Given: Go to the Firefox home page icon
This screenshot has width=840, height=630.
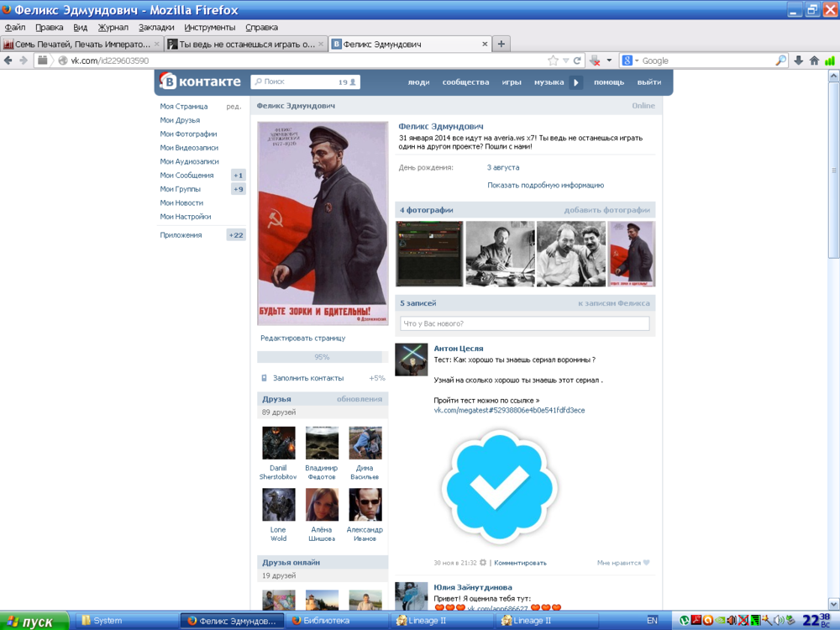Looking at the screenshot, I should click(x=814, y=60).
